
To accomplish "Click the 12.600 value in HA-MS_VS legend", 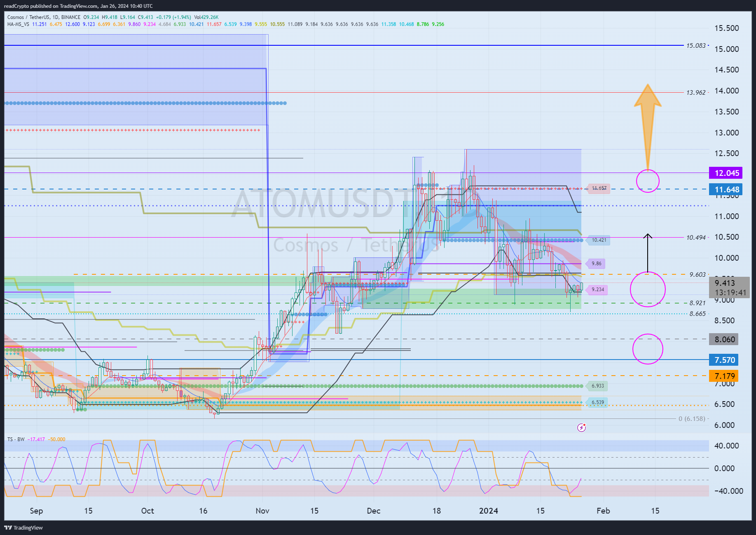I will click(x=73, y=24).
